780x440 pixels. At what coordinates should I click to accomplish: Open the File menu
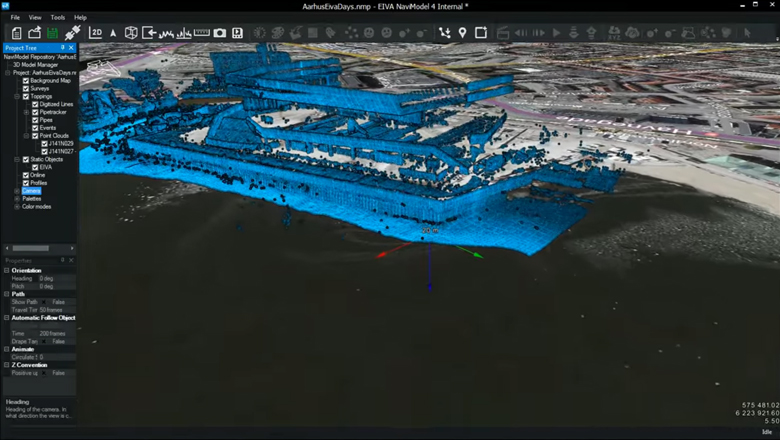[15, 17]
